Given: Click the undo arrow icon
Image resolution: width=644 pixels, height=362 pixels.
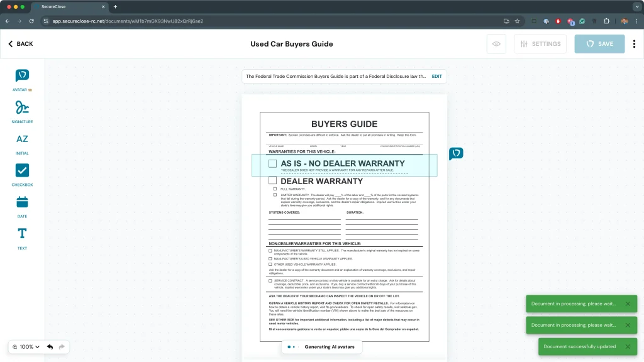Looking at the screenshot, I should [50, 347].
